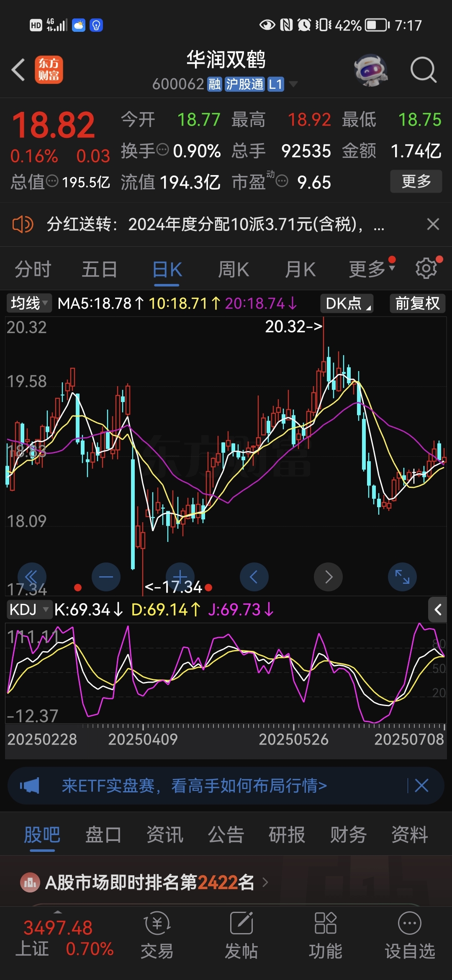The image size is (452, 980).
Task: Switch to 分时 chart tab
Action: coord(33,269)
